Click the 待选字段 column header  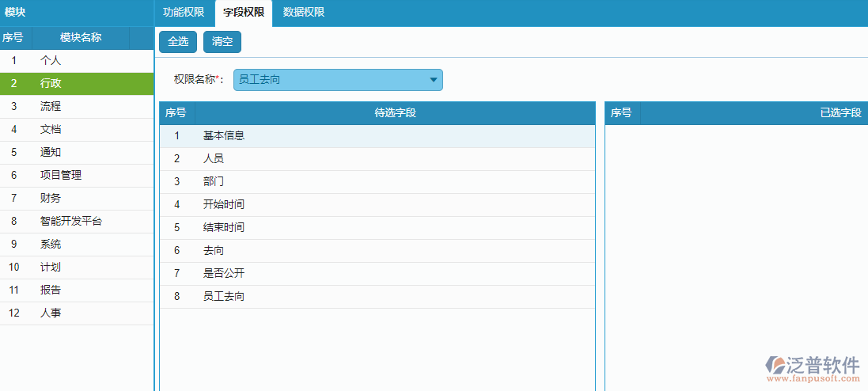click(396, 113)
